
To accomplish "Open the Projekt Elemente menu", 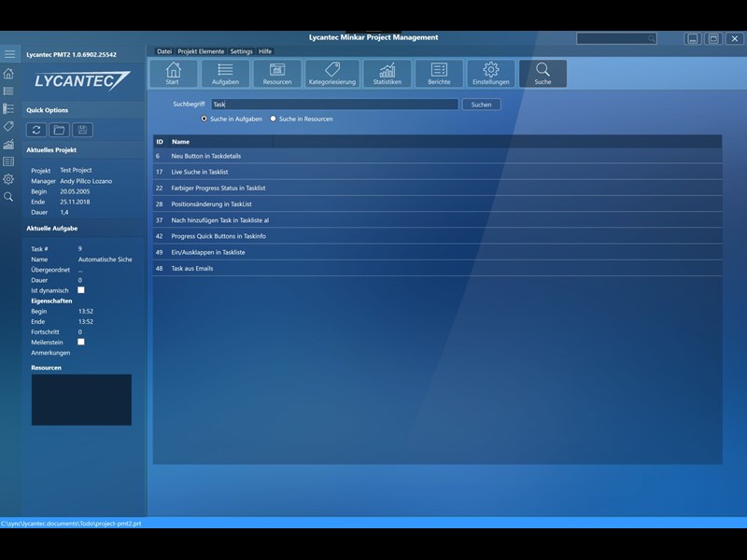I will [x=201, y=51].
